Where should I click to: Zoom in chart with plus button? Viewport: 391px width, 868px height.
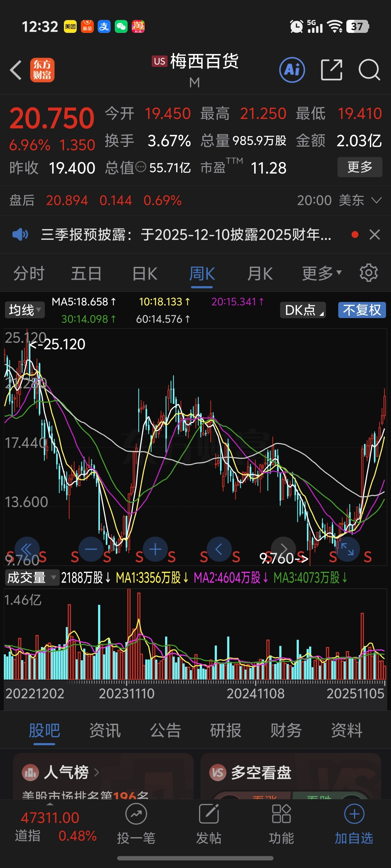(x=155, y=549)
